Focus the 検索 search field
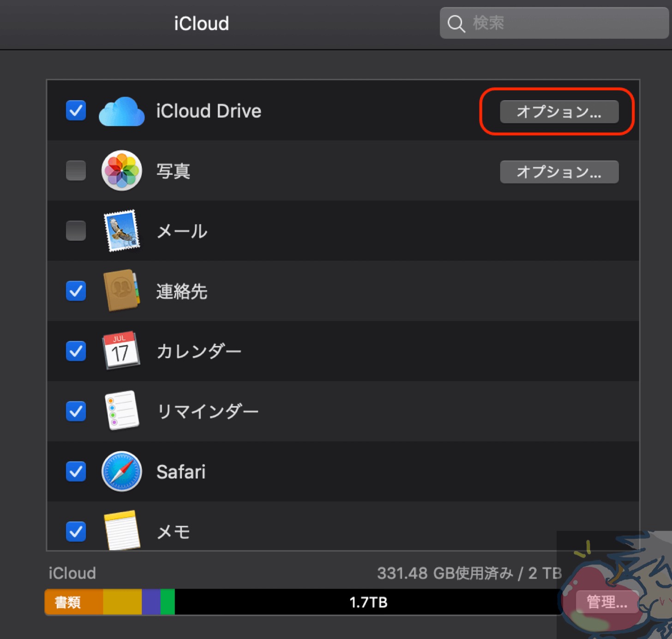 click(554, 23)
